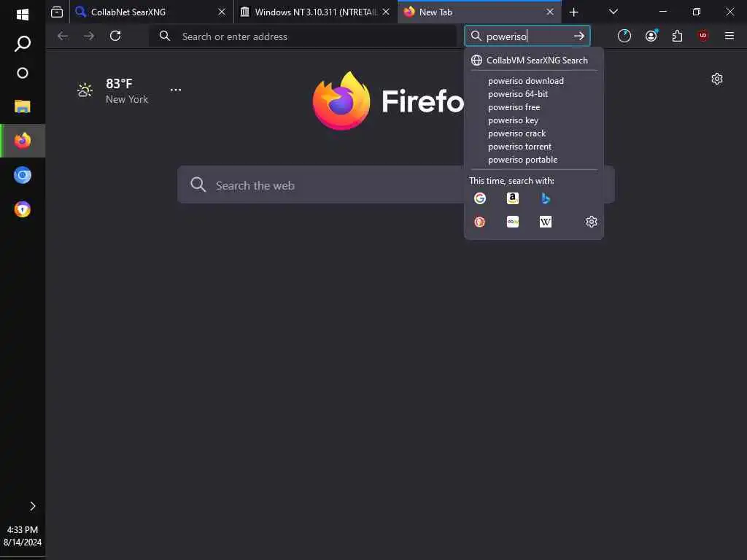
Task: Show the clock and date flyout
Action: coord(23,536)
